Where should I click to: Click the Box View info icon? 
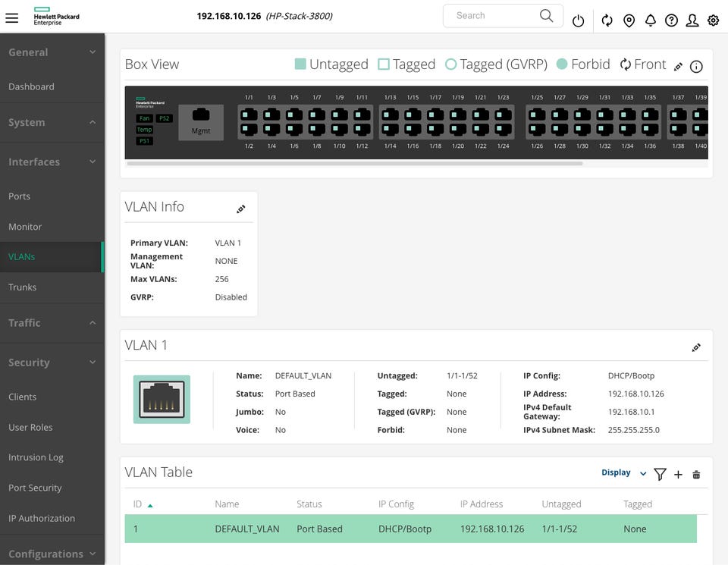[696, 67]
